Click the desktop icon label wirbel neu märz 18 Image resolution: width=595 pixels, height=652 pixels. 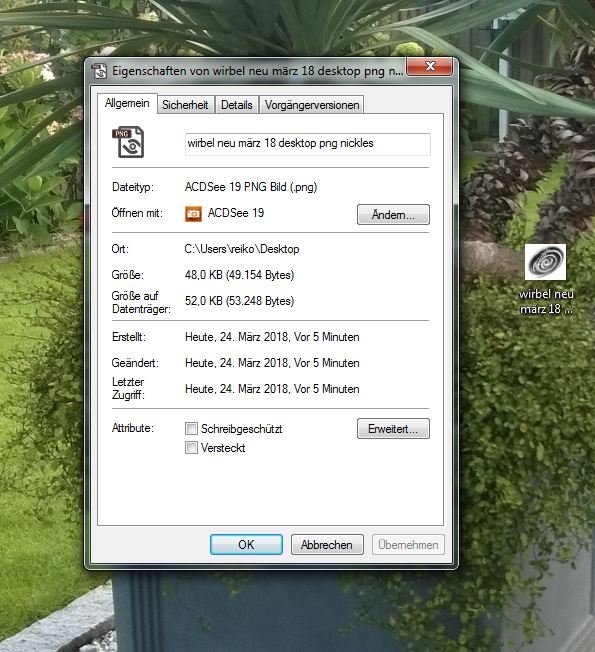click(x=546, y=301)
